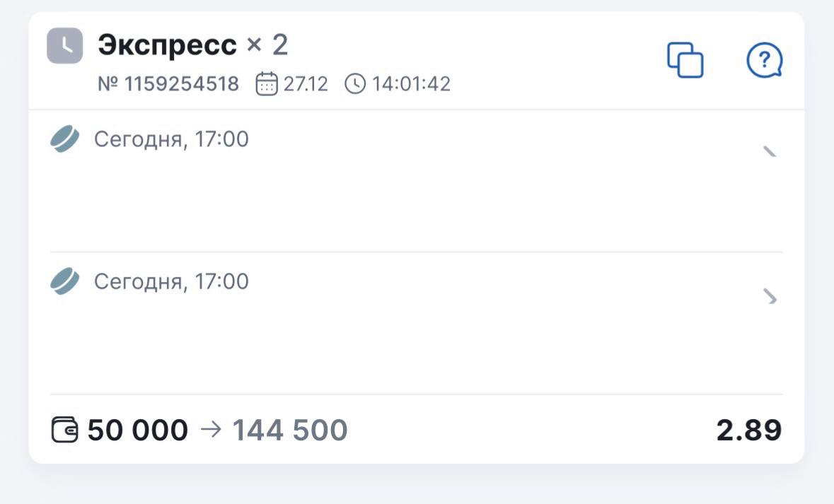Expand the second event using its chevron
This screenshot has height=504, width=834.
770,296
